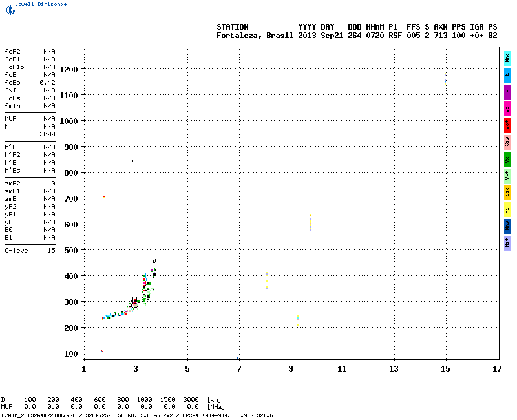Image resolution: width=517 pixels, height=420 pixels.
Task: Click the foF1p parameter label
Action: tap(14, 67)
